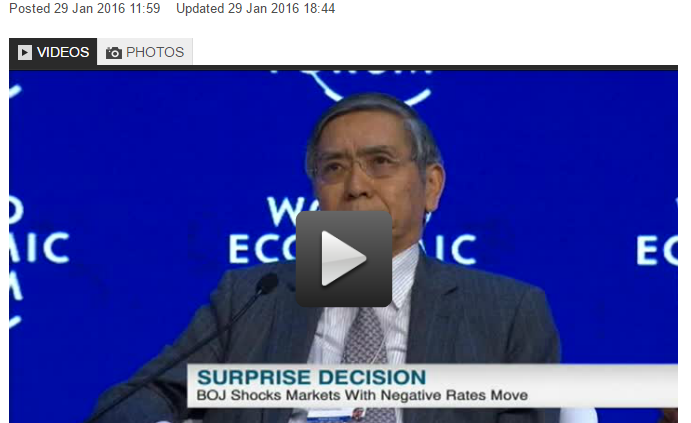Image resolution: width=691 pixels, height=423 pixels.
Task: Click the Updated 29 Jan 2016 18:44 timestamp
Action: click(x=256, y=8)
